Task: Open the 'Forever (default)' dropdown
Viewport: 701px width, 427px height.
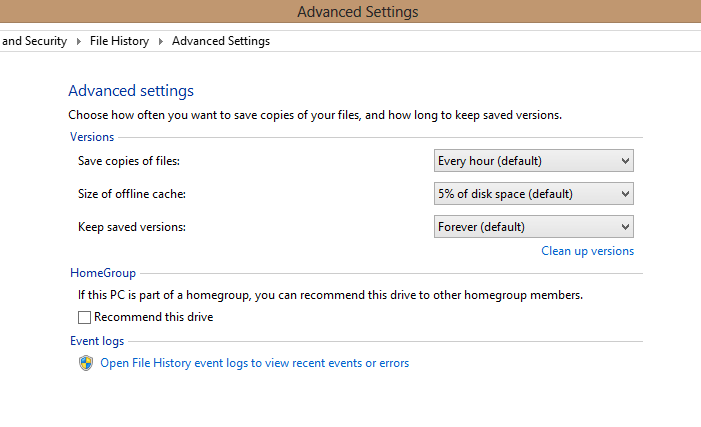Action: [533, 227]
